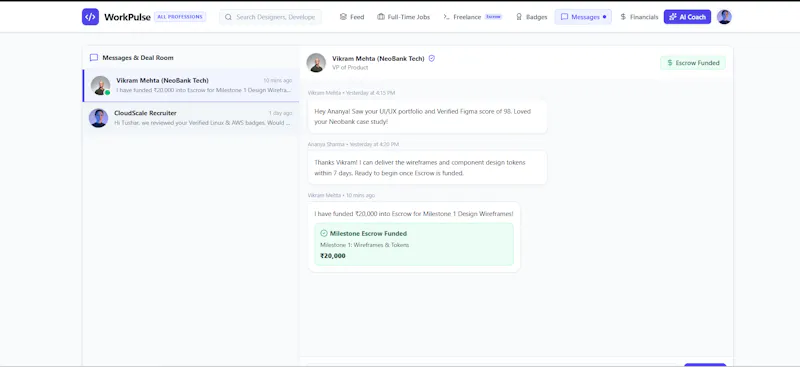Click the 'Thanks Vikram!' reply message

428,167
